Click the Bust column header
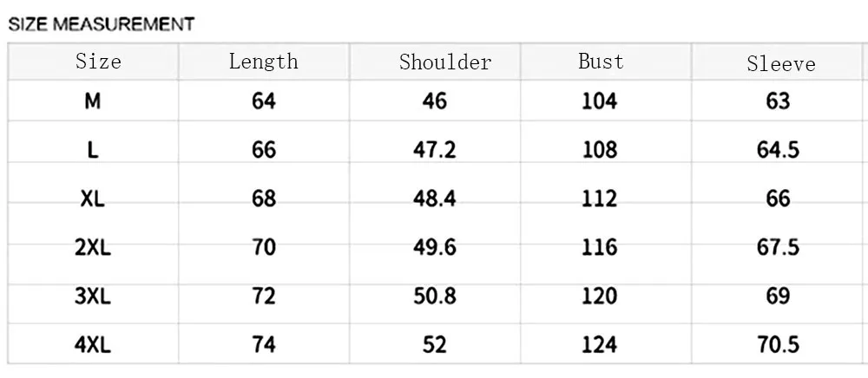Screen dimensions: 868x378 601,61
